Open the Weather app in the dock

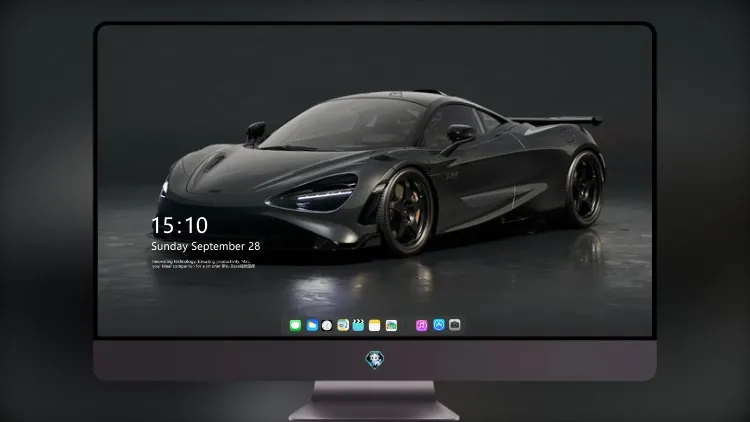point(312,325)
